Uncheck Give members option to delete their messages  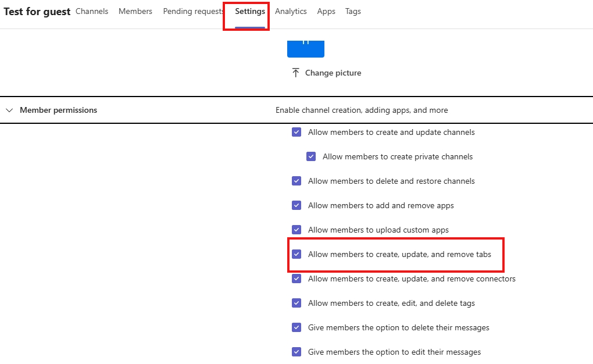pyautogui.click(x=296, y=327)
